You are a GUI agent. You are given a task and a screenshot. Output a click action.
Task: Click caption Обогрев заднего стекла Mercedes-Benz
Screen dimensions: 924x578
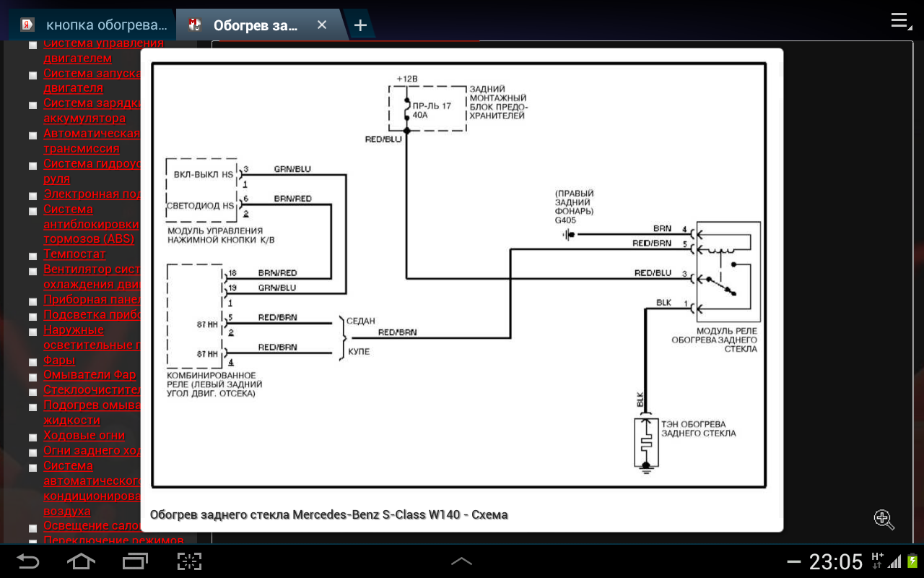point(328,514)
